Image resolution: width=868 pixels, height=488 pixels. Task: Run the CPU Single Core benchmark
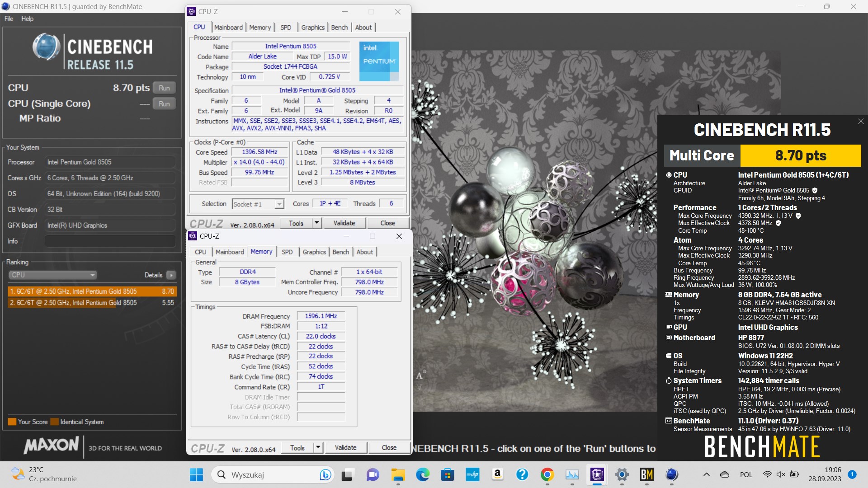pos(164,104)
